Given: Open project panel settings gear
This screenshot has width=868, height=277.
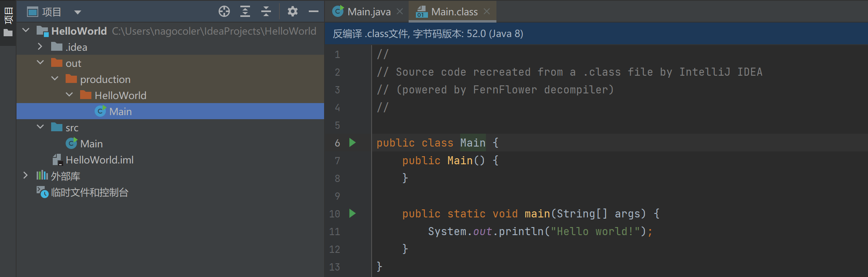Looking at the screenshot, I should [292, 12].
